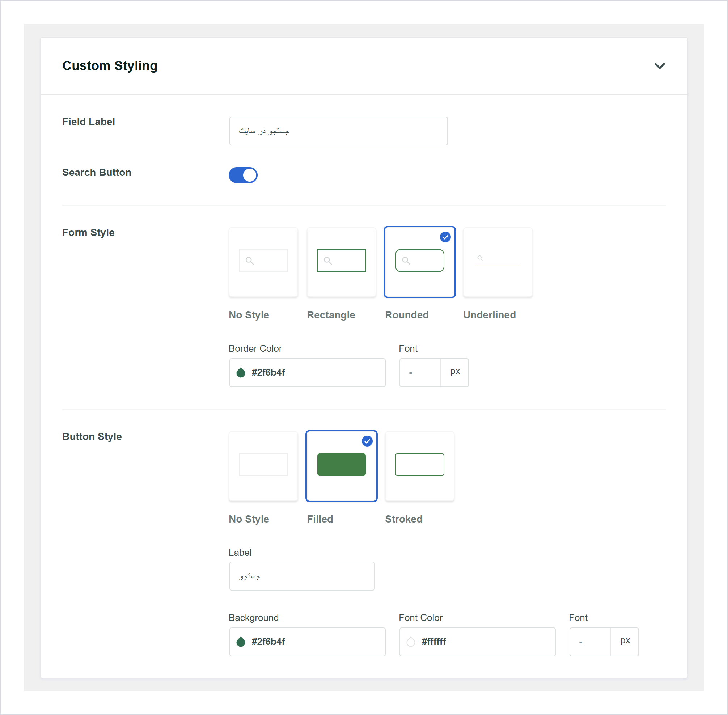The width and height of the screenshot is (728, 715).
Task: Select the Rounded form style card
Action: pos(419,262)
